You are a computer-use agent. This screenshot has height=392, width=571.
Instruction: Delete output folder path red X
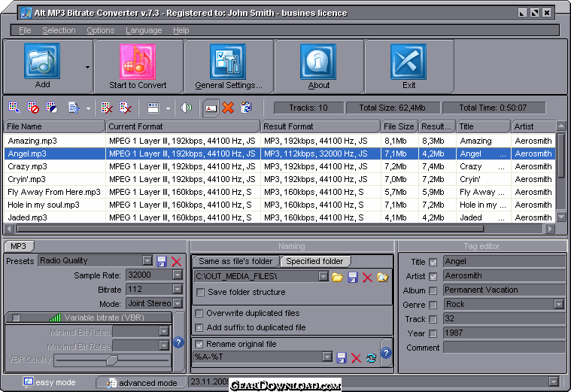[367, 277]
